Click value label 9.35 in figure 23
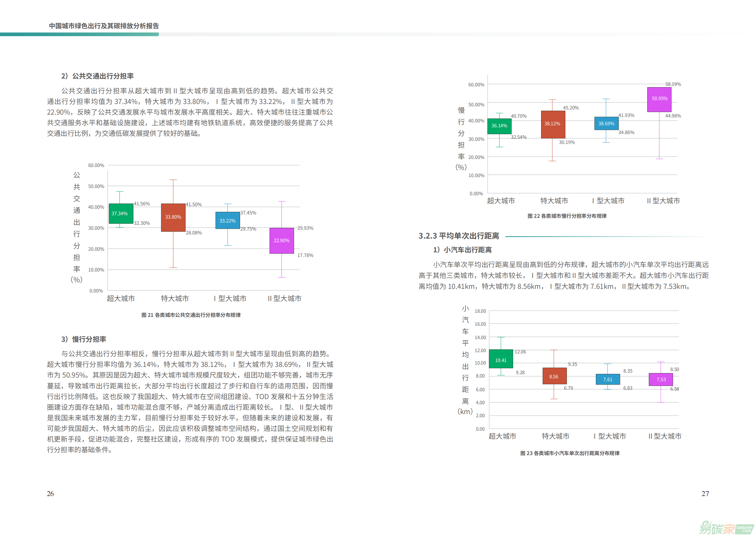Image resolution: width=756 pixels, height=537 pixels. coord(572,364)
